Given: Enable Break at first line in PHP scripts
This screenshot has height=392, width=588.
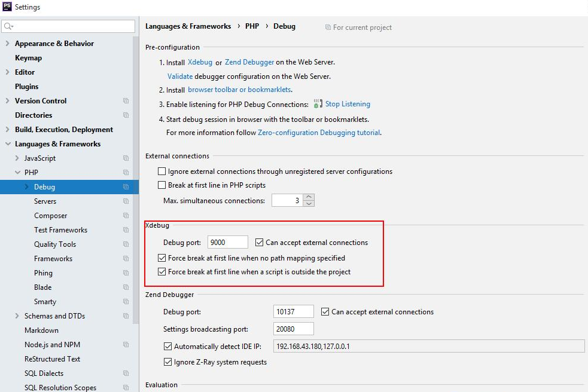Looking at the screenshot, I should click(x=162, y=185).
